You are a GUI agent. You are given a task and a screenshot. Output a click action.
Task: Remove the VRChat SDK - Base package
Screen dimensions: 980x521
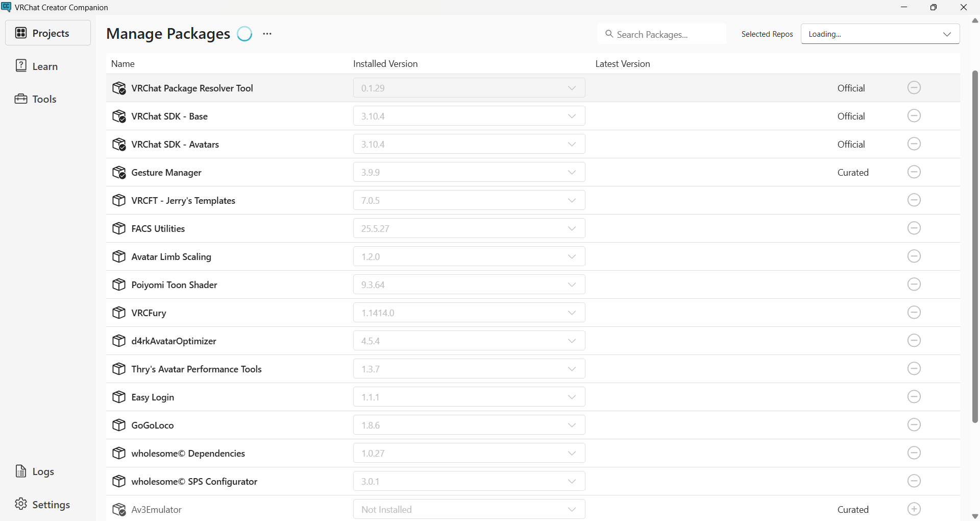pyautogui.click(x=914, y=116)
